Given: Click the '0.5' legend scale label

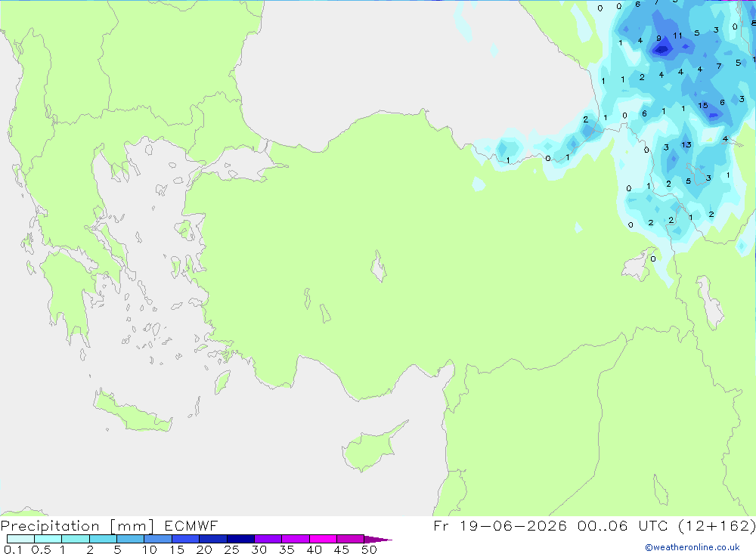Looking at the screenshot, I should pyautogui.click(x=41, y=549).
